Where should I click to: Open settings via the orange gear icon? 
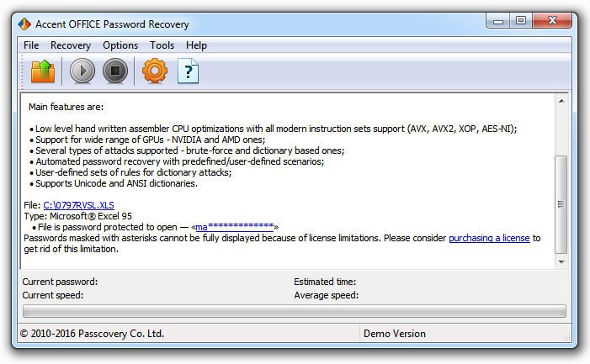155,71
